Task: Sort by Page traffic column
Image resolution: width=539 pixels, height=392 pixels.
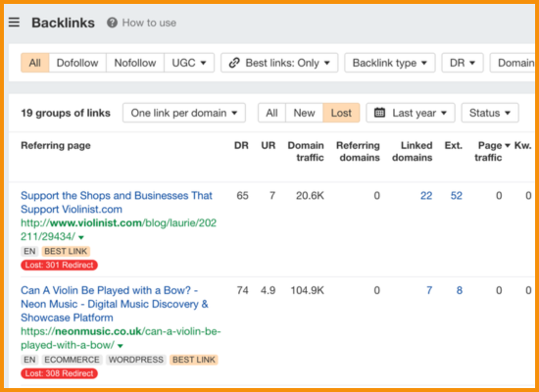Action: point(492,151)
